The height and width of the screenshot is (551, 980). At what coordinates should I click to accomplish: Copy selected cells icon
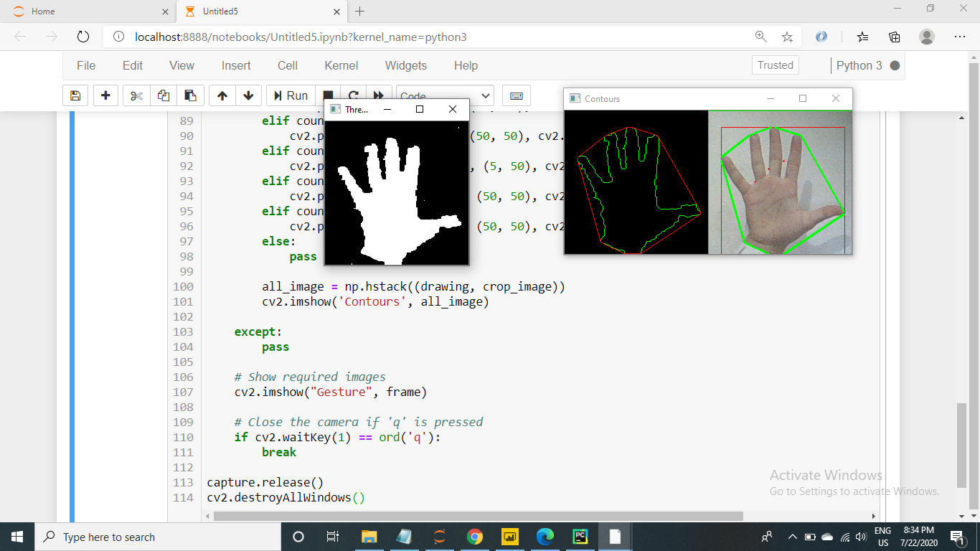(164, 95)
